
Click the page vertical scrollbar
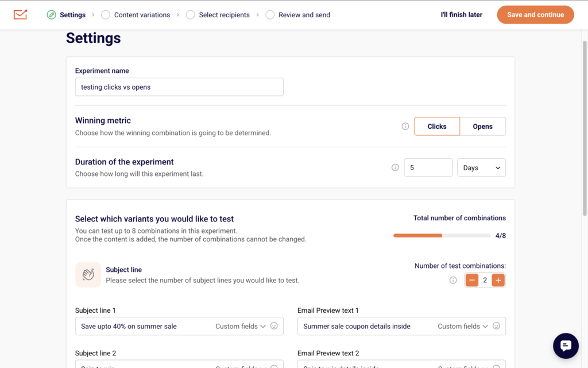tap(584, 128)
